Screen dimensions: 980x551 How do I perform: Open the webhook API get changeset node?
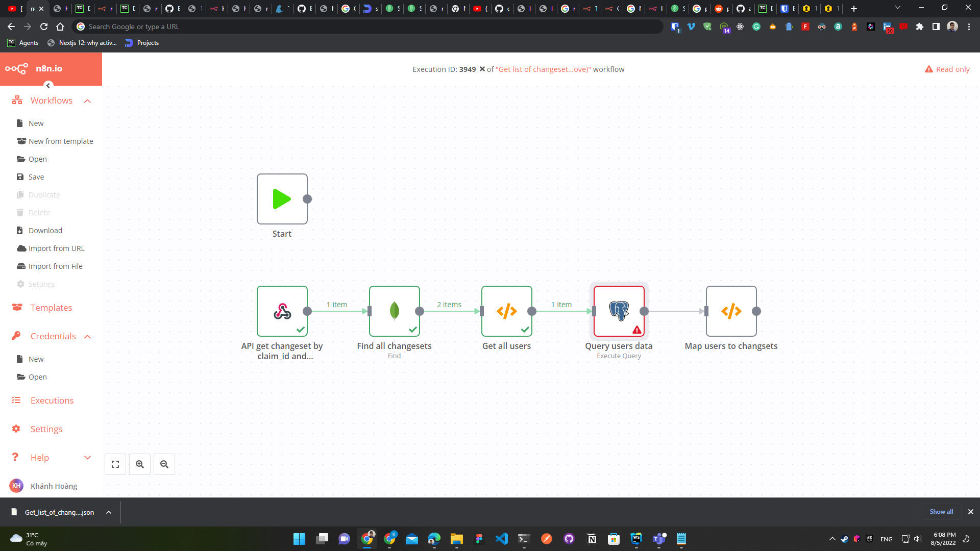(282, 311)
